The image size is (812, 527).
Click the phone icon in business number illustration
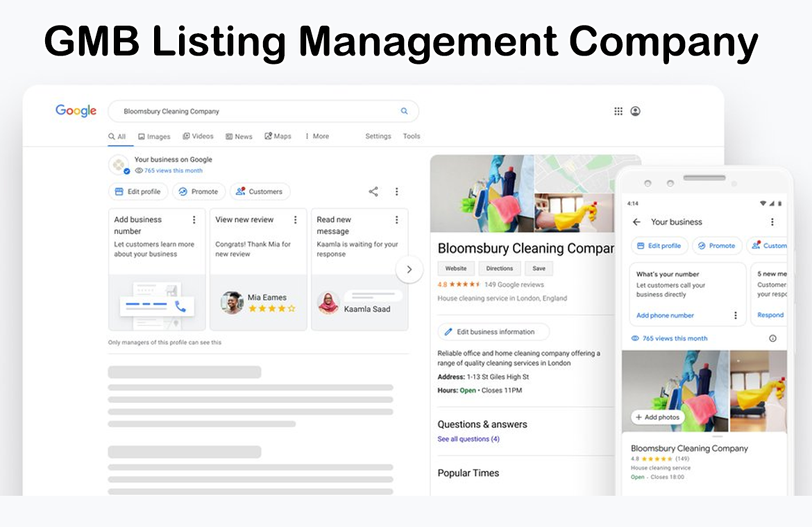180,306
